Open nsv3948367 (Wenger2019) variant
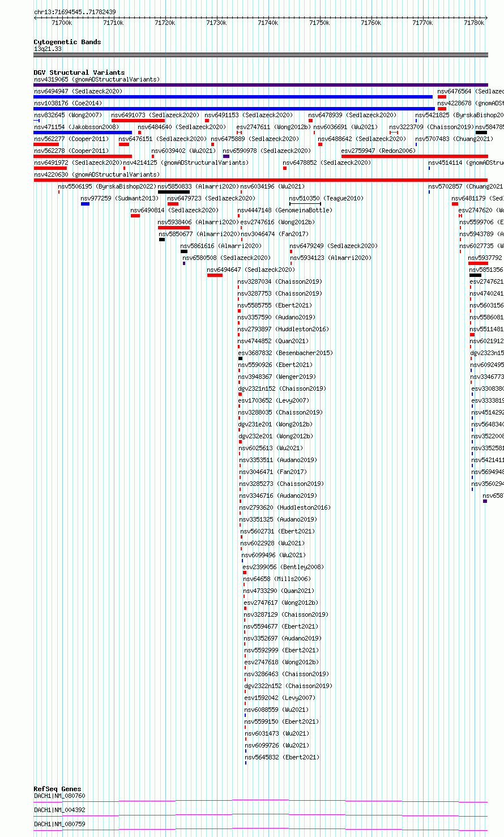 [277, 377]
